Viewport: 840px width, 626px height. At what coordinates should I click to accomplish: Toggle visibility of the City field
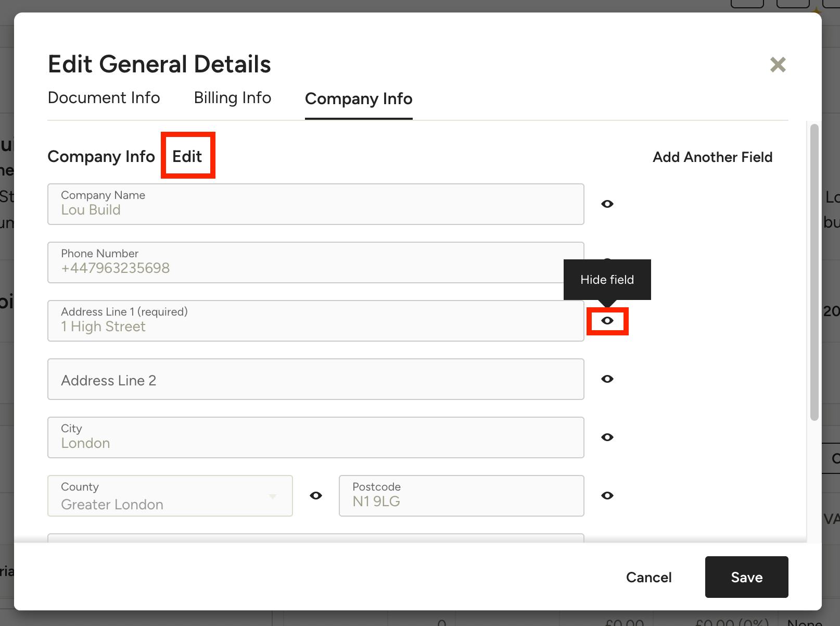pyautogui.click(x=607, y=437)
